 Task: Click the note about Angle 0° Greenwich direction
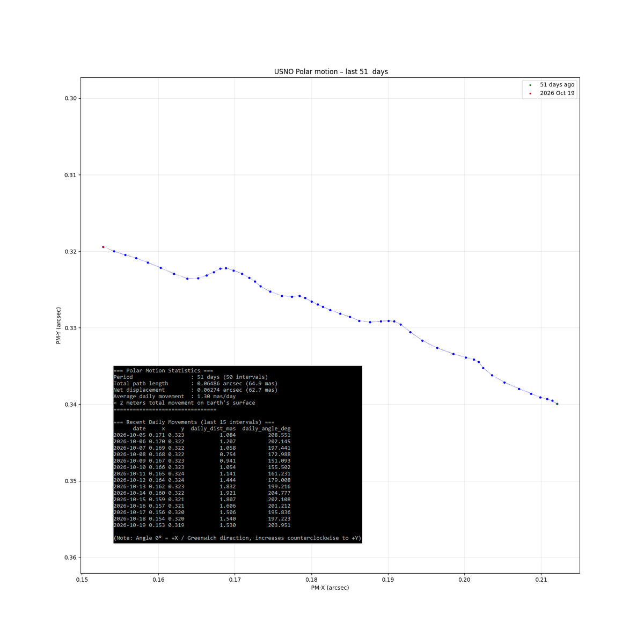pos(237,538)
